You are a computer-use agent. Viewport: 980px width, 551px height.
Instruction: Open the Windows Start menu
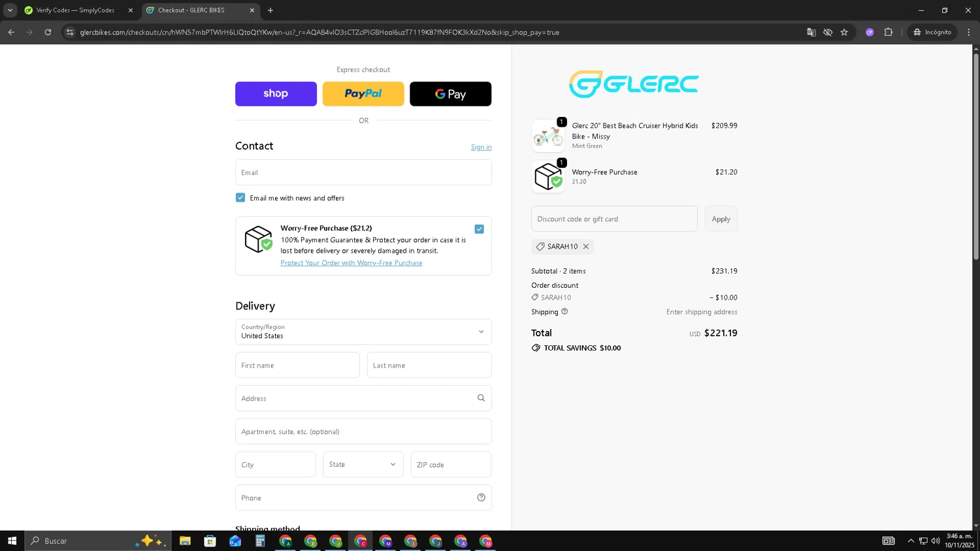point(12,541)
